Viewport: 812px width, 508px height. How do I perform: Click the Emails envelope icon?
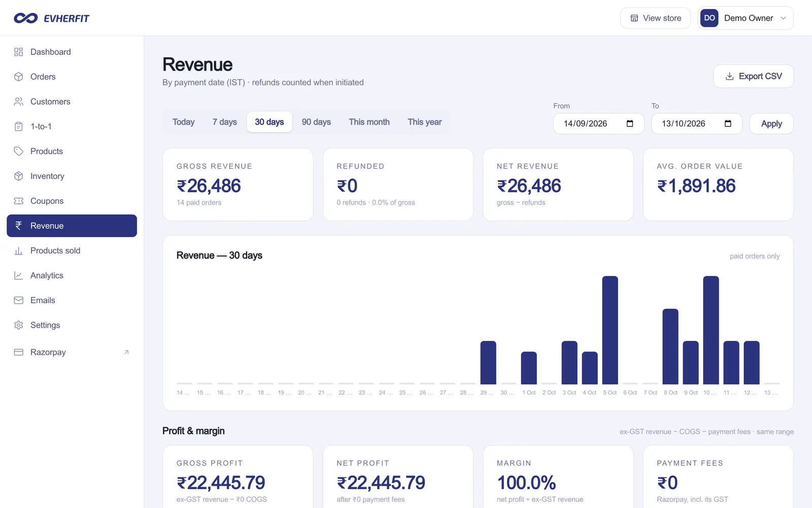pyautogui.click(x=19, y=300)
